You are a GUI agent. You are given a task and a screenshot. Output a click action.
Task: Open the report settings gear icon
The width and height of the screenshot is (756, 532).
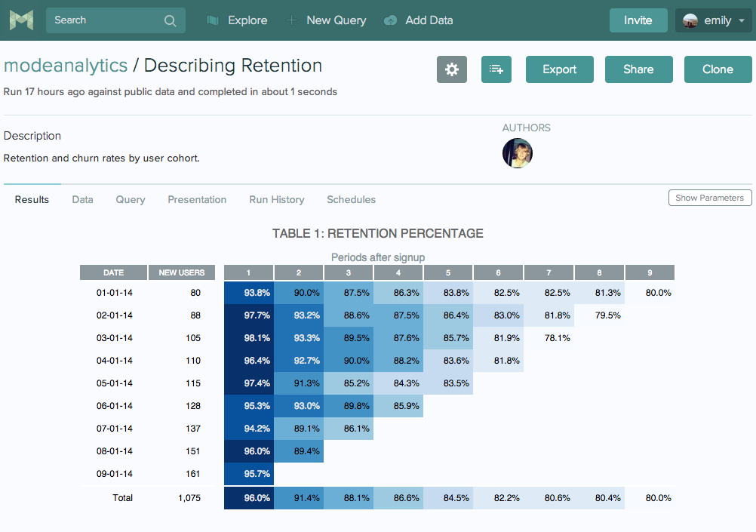tap(451, 69)
